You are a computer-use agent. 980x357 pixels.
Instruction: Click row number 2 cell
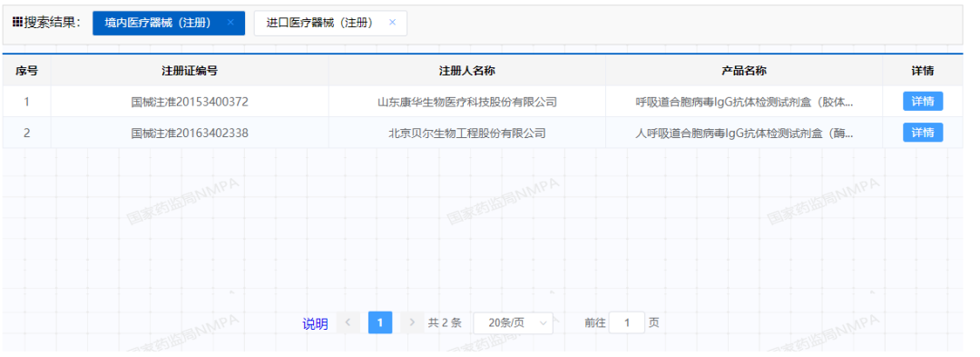[27, 133]
